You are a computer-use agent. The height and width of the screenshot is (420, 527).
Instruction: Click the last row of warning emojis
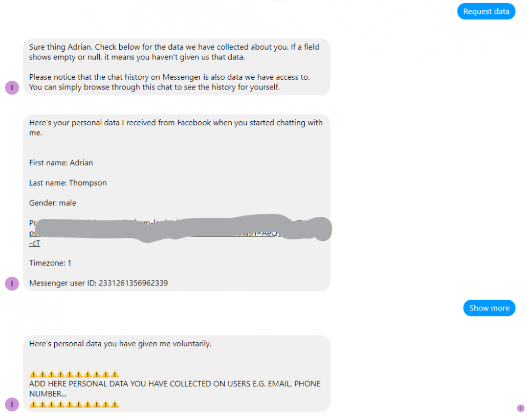(x=74, y=404)
